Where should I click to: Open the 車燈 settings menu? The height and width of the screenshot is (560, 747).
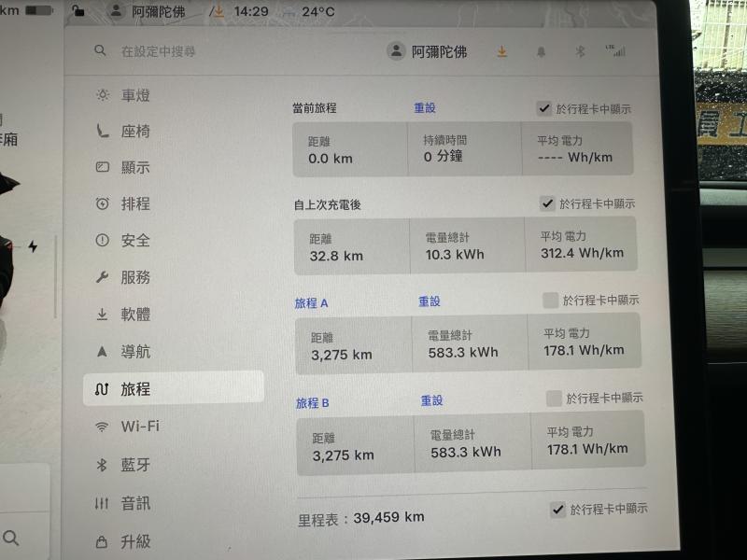point(134,95)
